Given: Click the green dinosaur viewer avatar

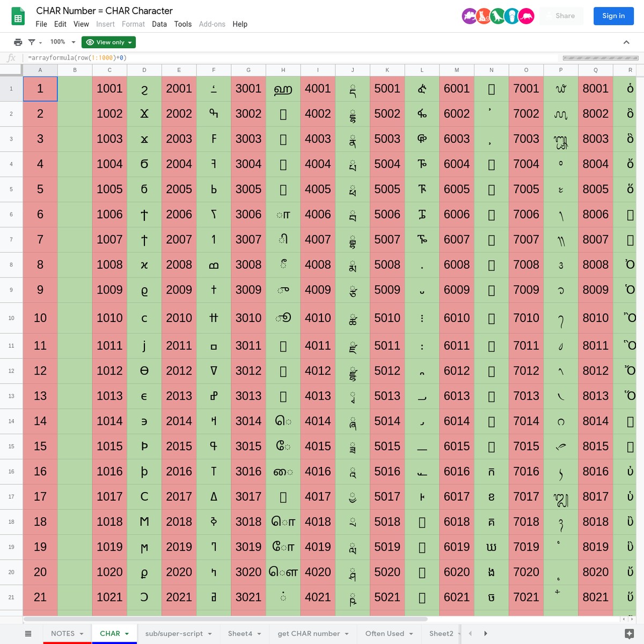Looking at the screenshot, I should [498, 16].
